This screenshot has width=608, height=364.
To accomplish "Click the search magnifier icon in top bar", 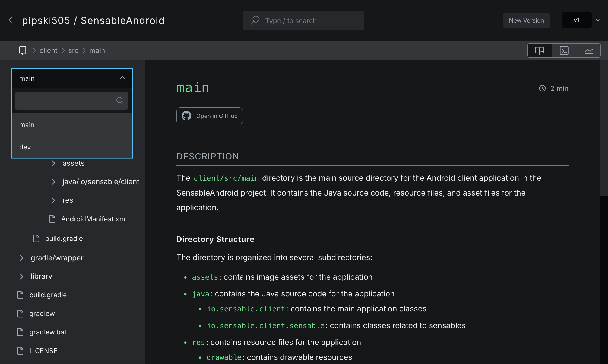I will (x=255, y=21).
